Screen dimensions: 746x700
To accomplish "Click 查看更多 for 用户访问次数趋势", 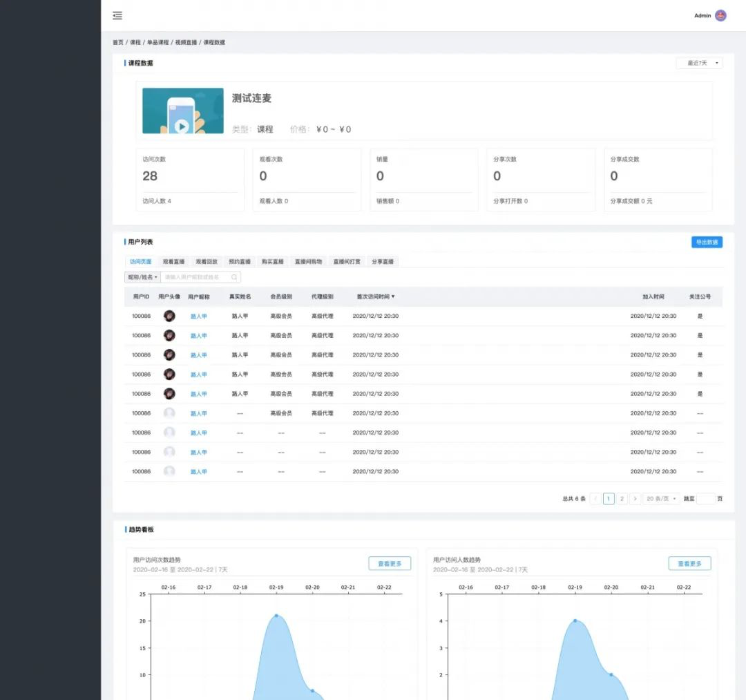I will point(390,563).
